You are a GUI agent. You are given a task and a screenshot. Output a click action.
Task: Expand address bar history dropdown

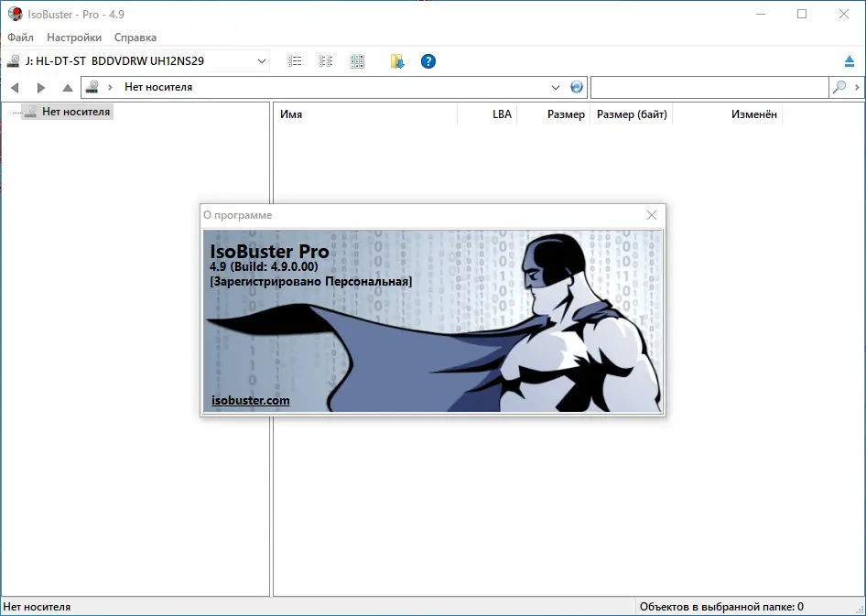coord(556,87)
